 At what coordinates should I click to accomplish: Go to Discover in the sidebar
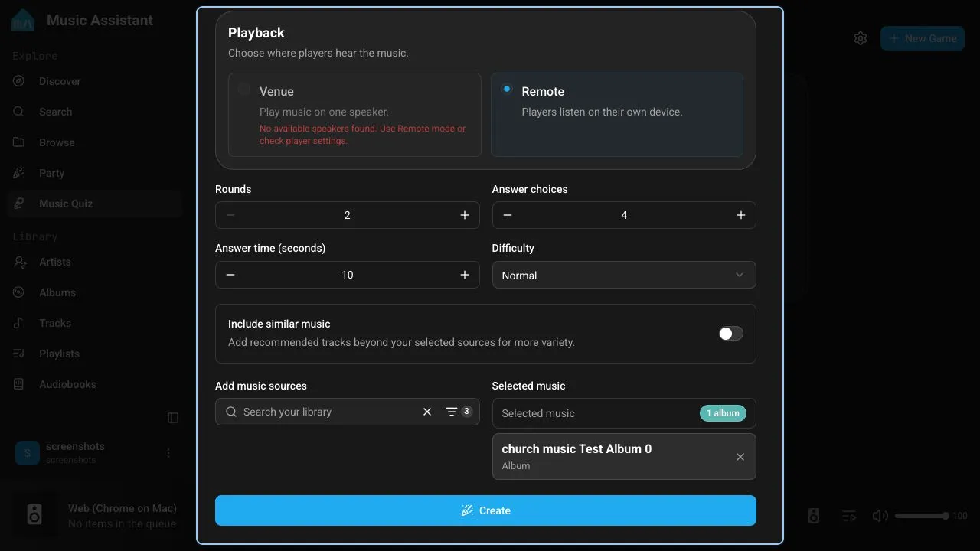coord(95,81)
